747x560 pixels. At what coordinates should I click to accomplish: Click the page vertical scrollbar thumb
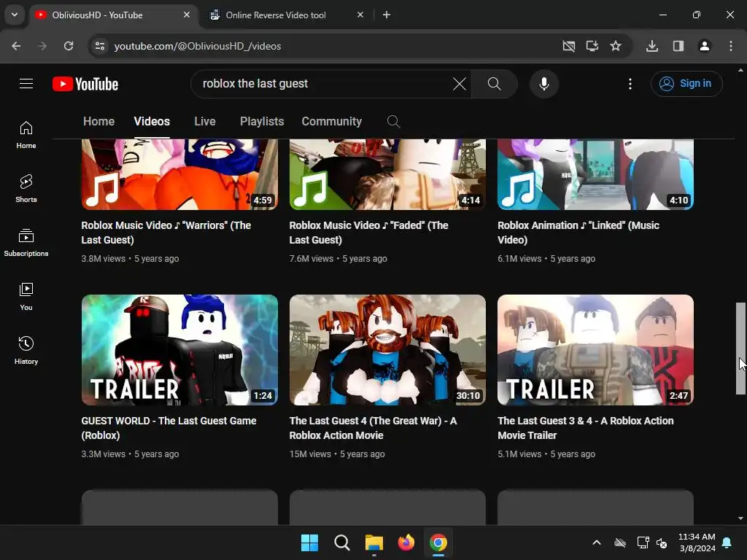(740, 349)
